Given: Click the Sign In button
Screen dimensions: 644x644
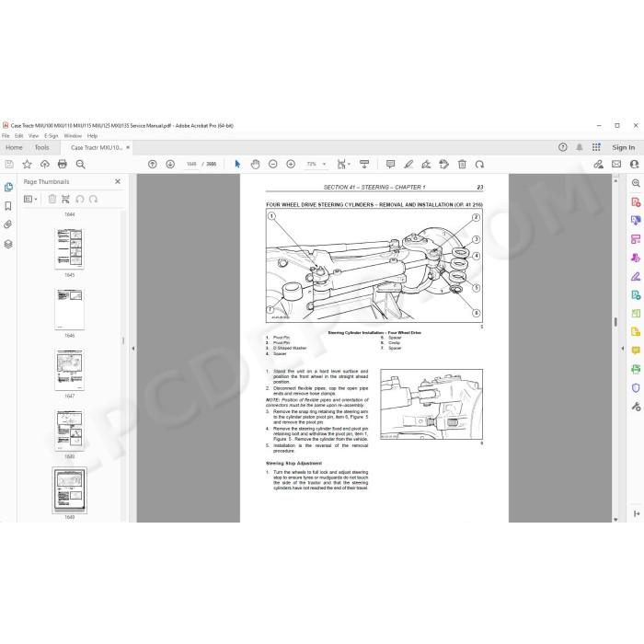Looking at the screenshot, I should [x=624, y=147].
